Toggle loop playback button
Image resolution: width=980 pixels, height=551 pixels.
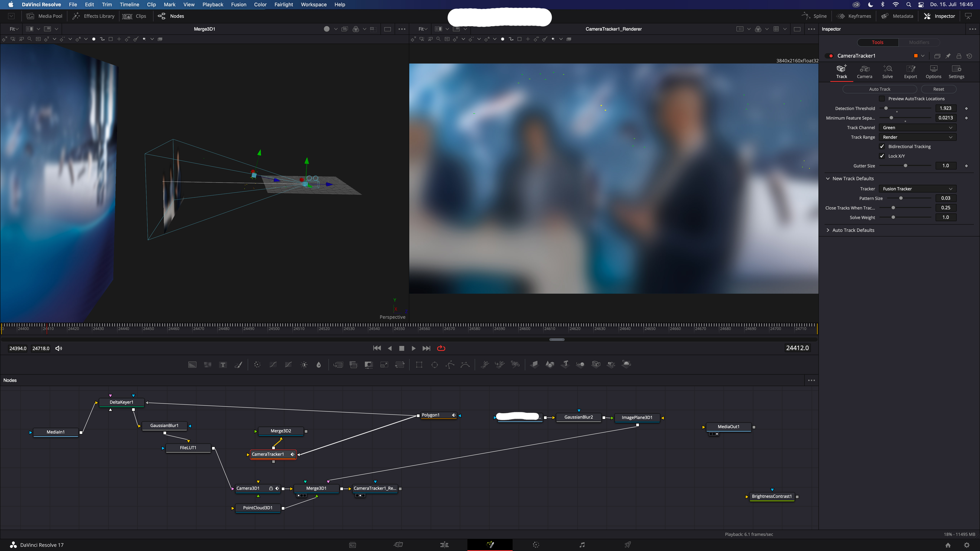(x=441, y=348)
